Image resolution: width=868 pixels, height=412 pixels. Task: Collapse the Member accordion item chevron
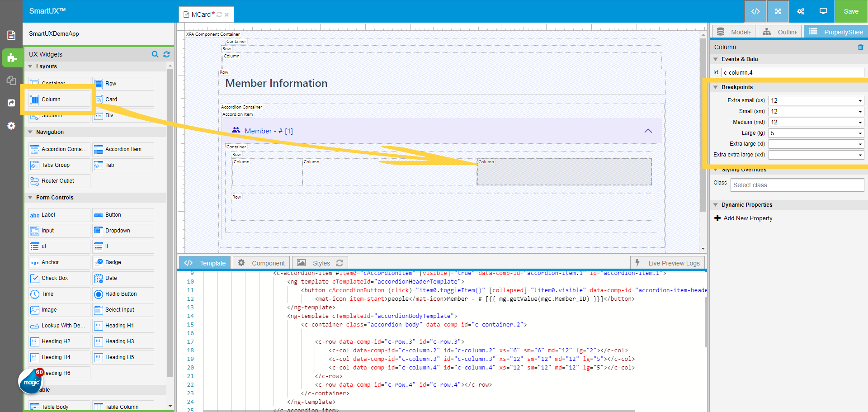648,131
